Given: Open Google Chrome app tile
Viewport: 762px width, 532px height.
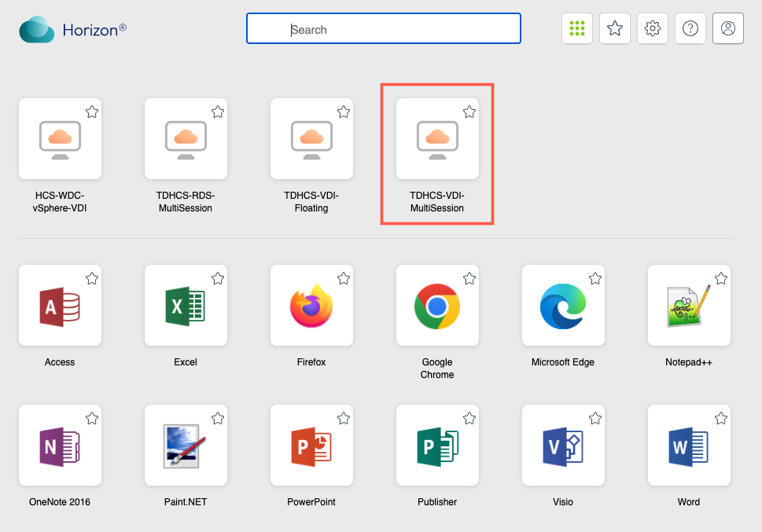Looking at the screenshot, I should 437,306.
